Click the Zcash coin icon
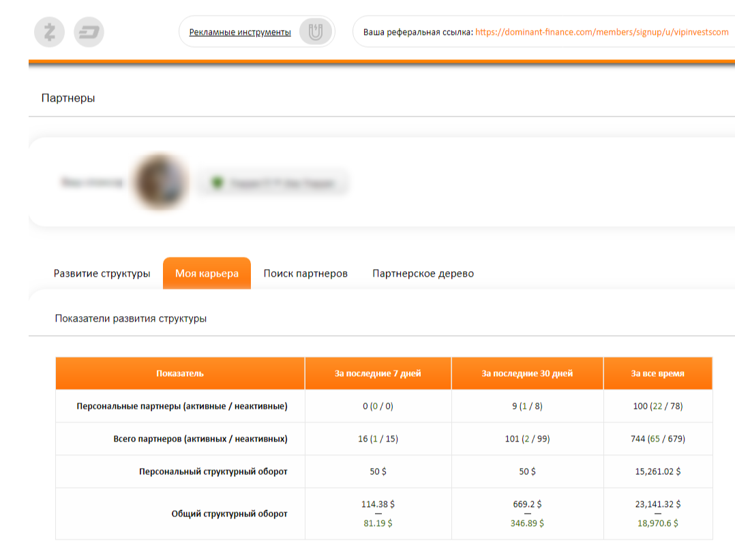 [x=49, y=32]
